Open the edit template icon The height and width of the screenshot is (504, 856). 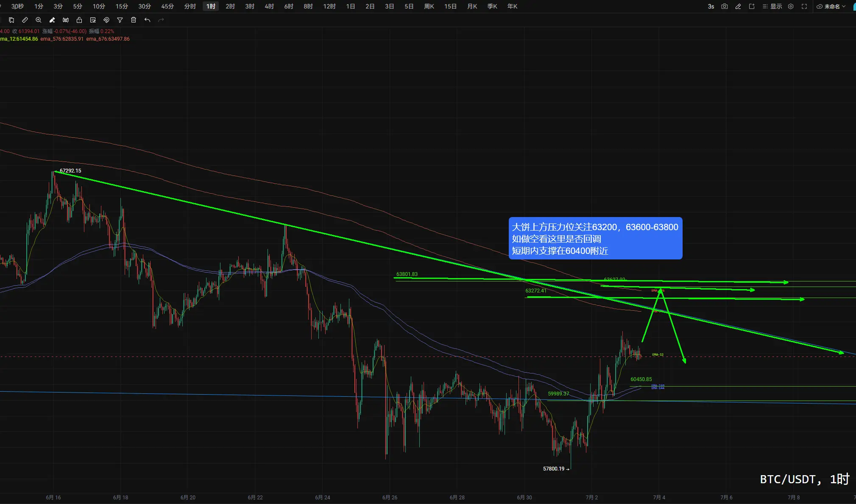click(93, 20)
